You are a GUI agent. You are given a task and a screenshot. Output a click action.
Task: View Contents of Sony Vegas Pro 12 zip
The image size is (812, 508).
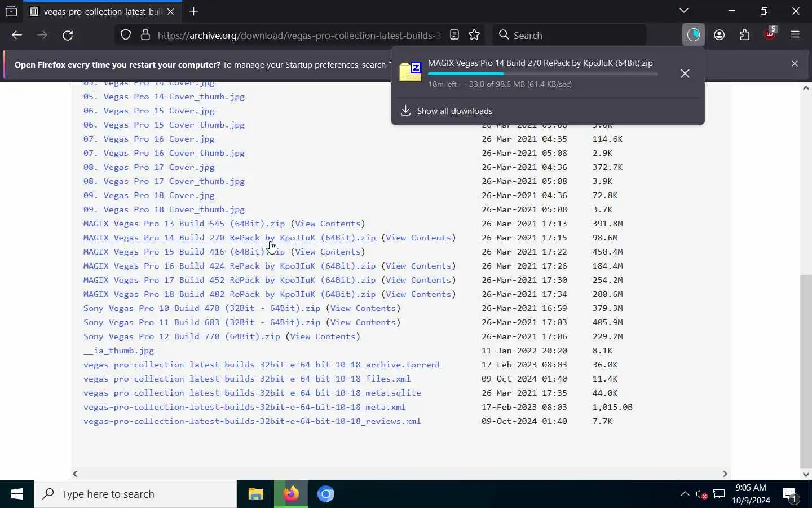(323, 336)
